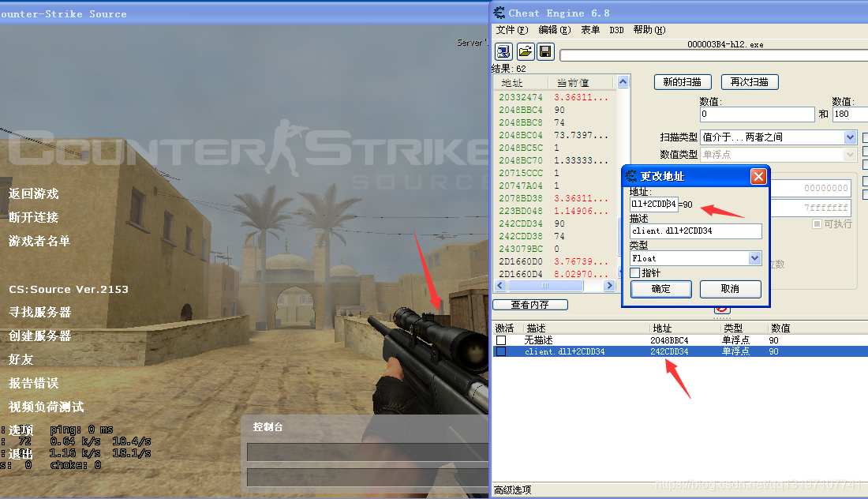This screenshot has height=499, width=868.
Task: Select result address 242CDD34
Action: pos(521,223)
